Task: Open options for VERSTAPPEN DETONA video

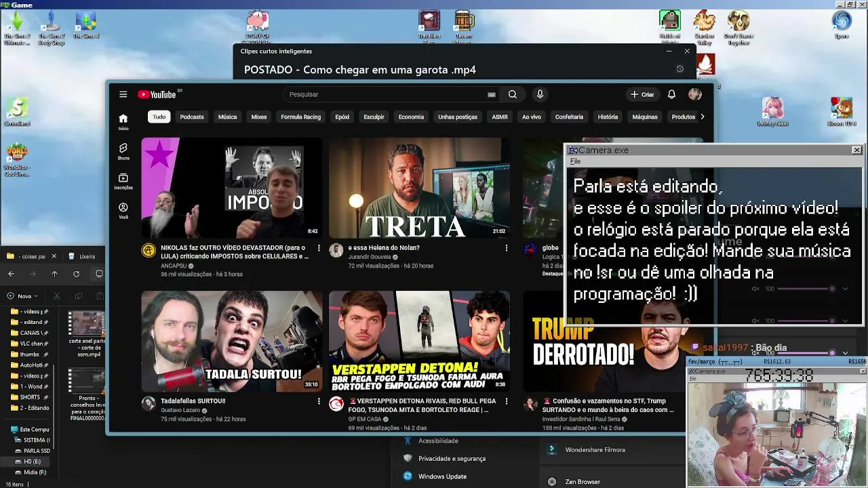Action: point(506,401)
